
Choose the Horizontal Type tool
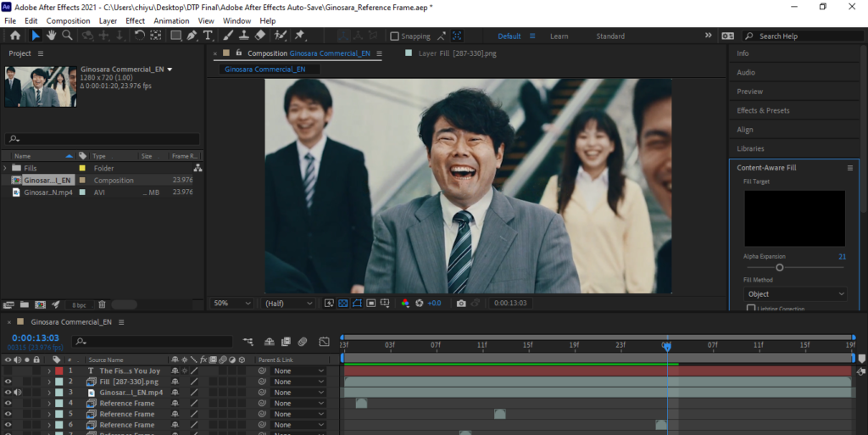(208, 36)
